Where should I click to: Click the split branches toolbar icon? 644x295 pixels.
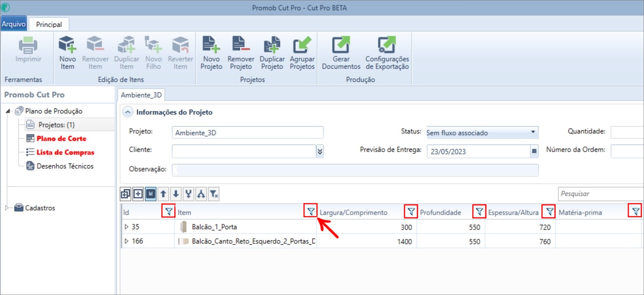201,194
